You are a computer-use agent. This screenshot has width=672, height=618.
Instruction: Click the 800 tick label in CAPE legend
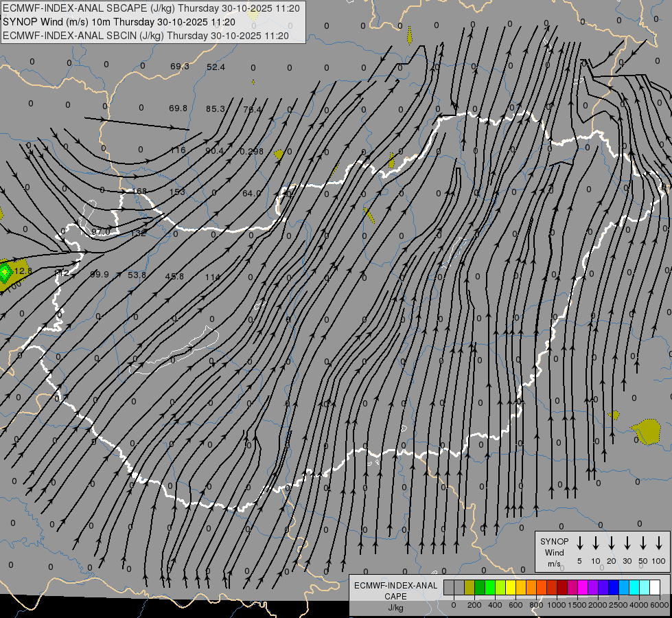pos(536,605)
